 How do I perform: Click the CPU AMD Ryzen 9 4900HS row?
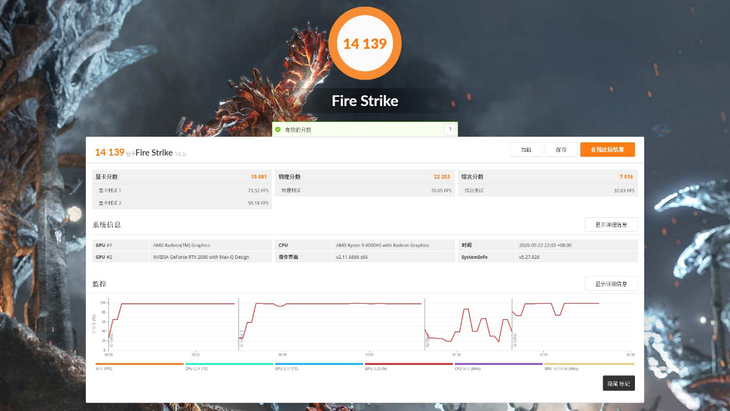(364, 245)
